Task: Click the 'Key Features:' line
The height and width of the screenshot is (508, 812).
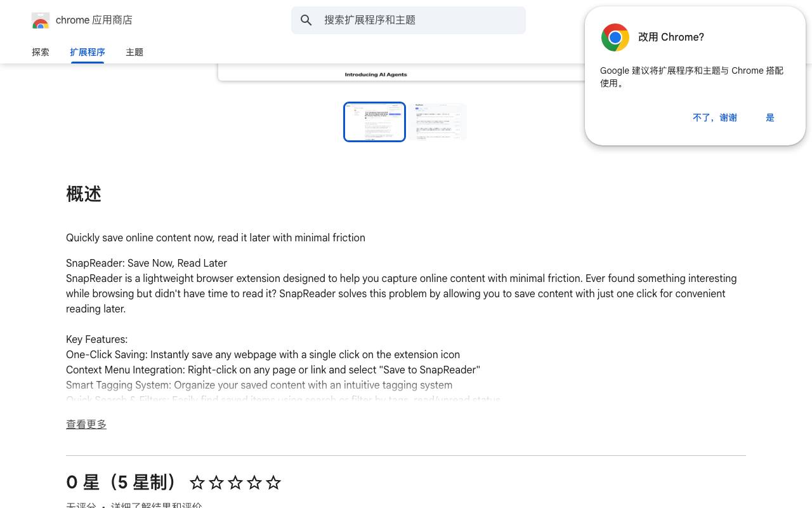Action: tap(96, 339)
